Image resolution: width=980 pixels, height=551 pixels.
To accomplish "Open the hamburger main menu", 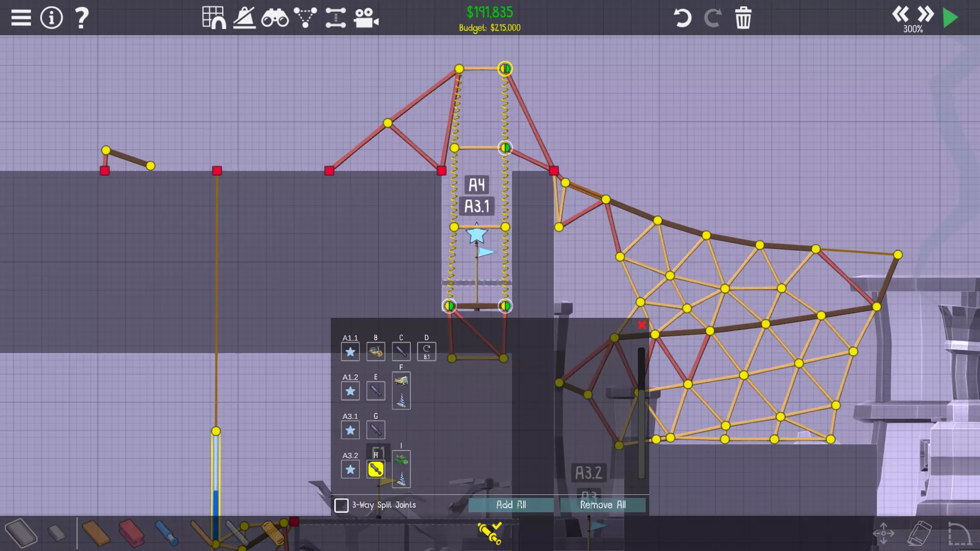I will [21, 18].
